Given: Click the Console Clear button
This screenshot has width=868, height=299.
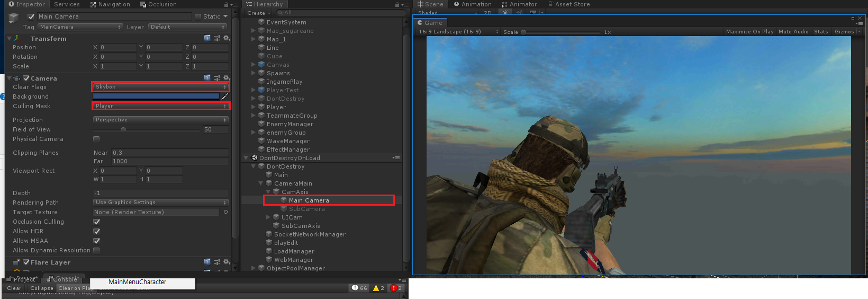Looking at the screenshot, I should click(14, 288).
